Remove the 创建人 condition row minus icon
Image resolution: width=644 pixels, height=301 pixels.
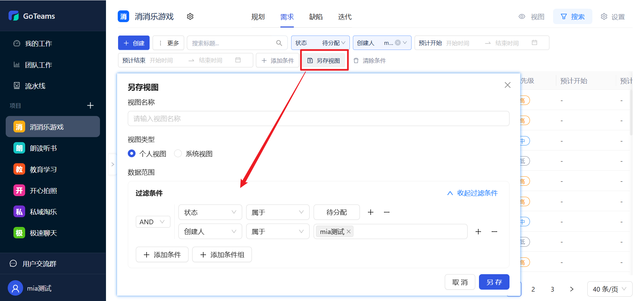click(x=494, y=232)
